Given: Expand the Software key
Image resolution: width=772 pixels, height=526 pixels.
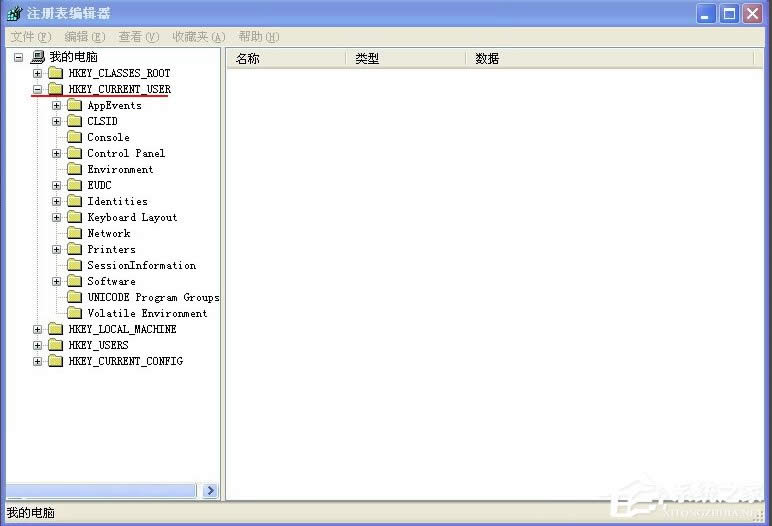Looking at the screenshot, I should click(x=57, y=281).
